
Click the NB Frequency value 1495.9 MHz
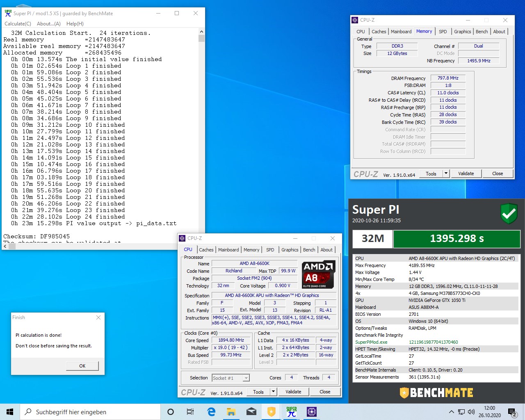coord(479,61)
